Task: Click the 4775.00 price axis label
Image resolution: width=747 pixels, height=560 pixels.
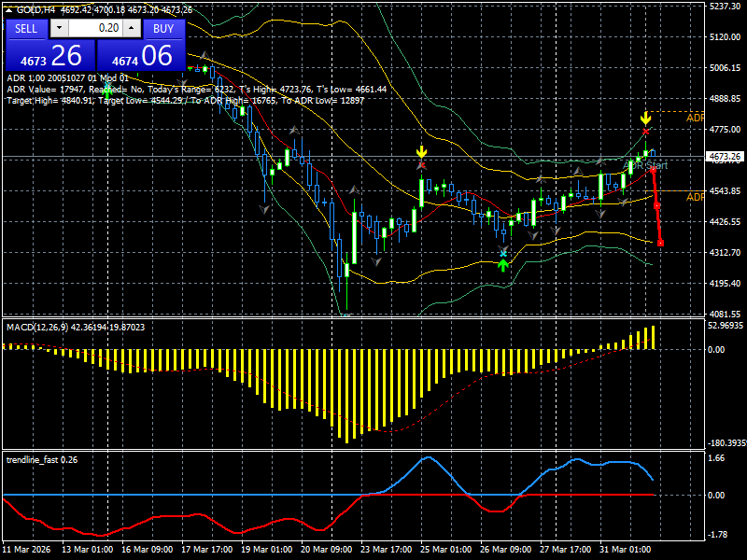Action: tap(725, 129)
